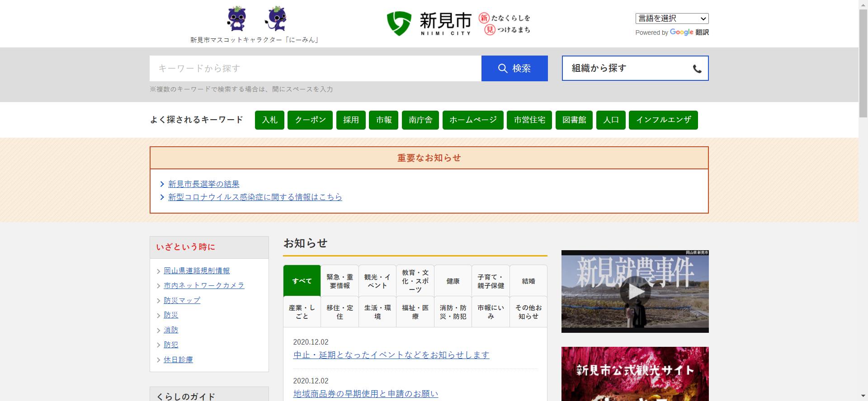Click the phone icon in 組織から探す
This screenshot has height=401, width=868.
pyautogui.click(x=697, y=69)
